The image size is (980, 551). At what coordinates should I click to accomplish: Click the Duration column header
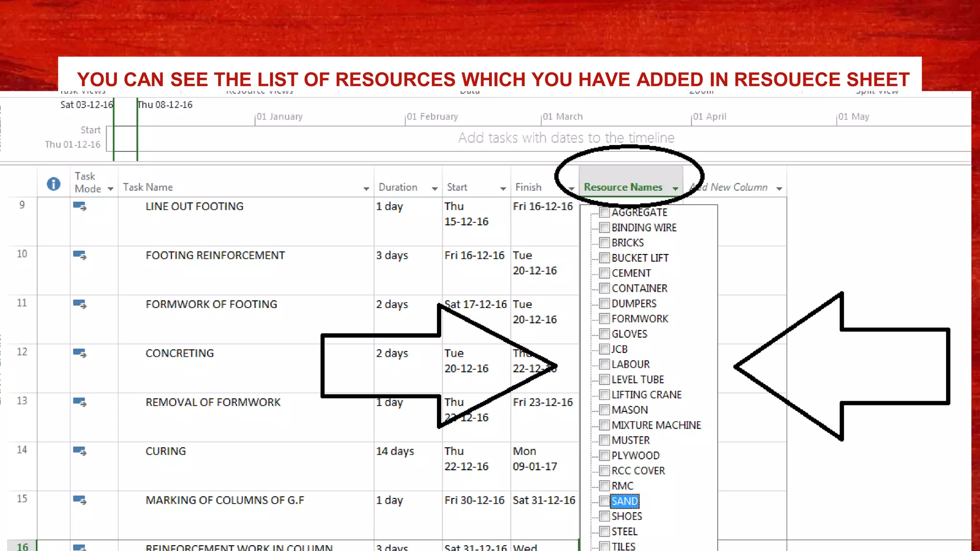pos(408,182)
